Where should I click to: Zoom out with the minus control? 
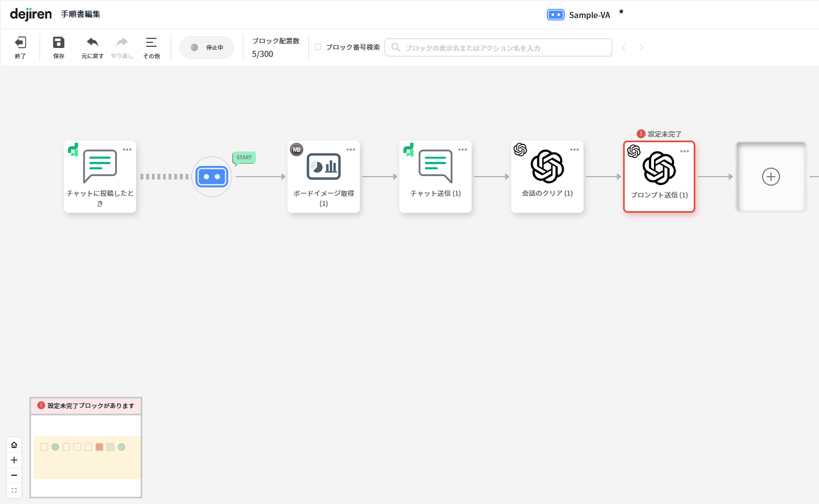click(14, 475)
